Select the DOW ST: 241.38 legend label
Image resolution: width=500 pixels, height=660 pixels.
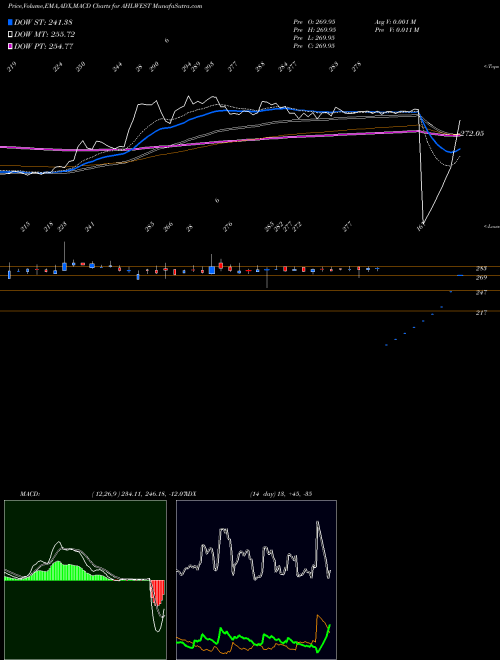(43, 22)
